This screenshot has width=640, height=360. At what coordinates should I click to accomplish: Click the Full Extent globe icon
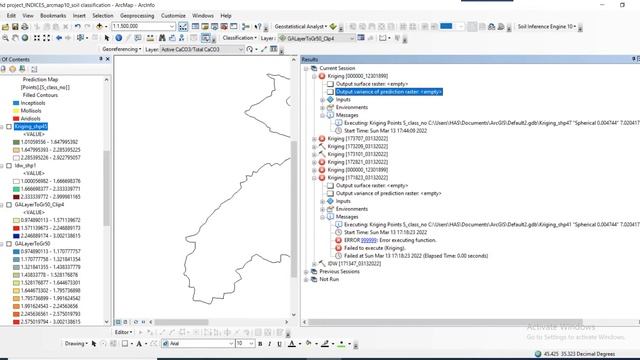tap(25, 38)
